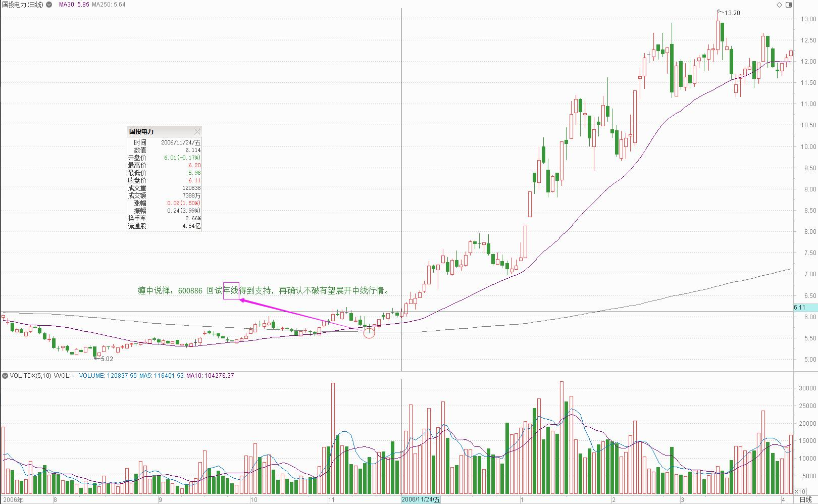818x504 pixels.
Task: Toggle the side panel icon at top-right
Action: tap(789, 5)
